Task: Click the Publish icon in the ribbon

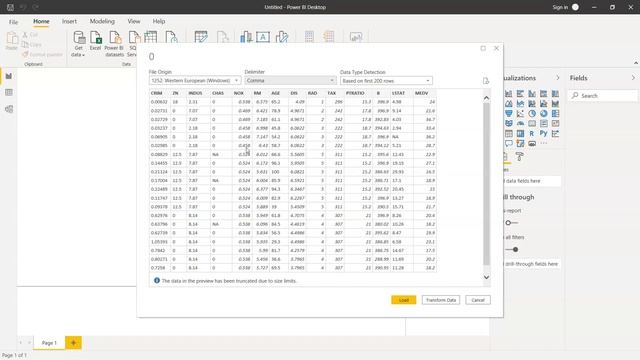Action: click(x=356, y=37)
